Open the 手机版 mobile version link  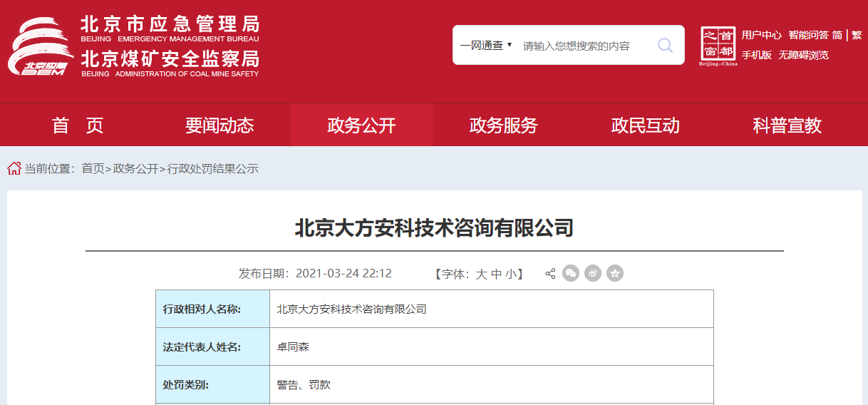[x=756, y=55]
